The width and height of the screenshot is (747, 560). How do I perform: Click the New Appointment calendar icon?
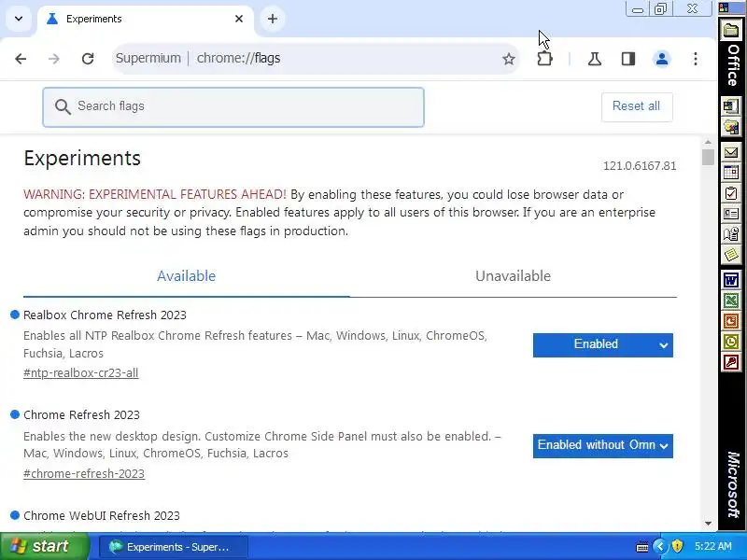[x=731, y=173]
